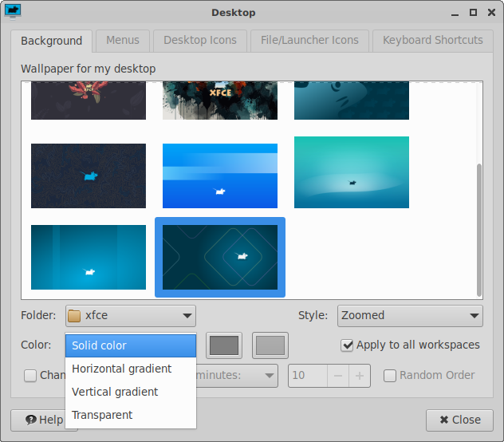The height and width of the screenshot is (442, 504).
Task: Select the ink splash XFCE wallpaper
Action: click(220, 101)
